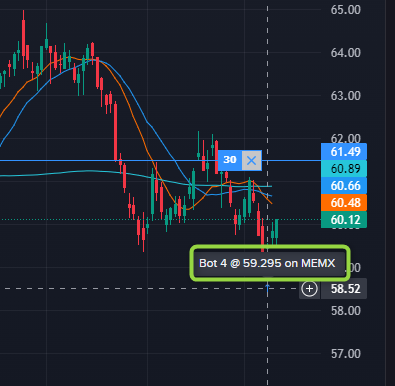Click the 58.52 crosshair price label
This screenshot has height=386, width=395.
click(x=344, y=289)
